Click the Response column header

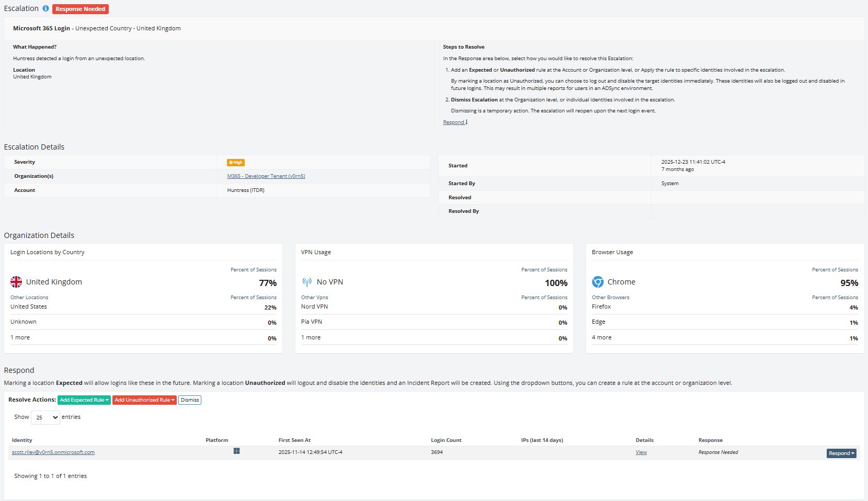(711, 440)
